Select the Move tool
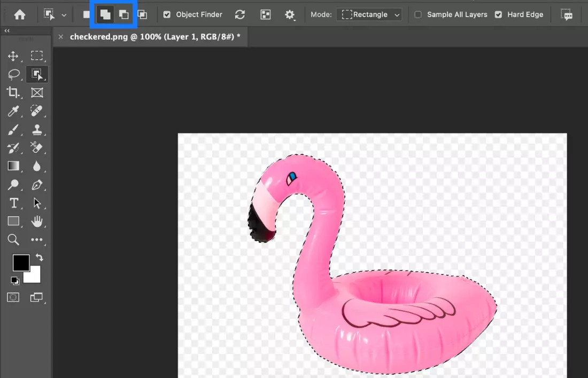The width and height of the screenshot is (588, 378). [x=13, y=56]
